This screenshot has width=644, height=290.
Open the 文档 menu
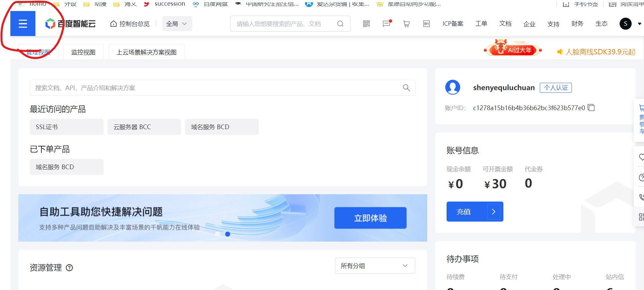[505, 24]
